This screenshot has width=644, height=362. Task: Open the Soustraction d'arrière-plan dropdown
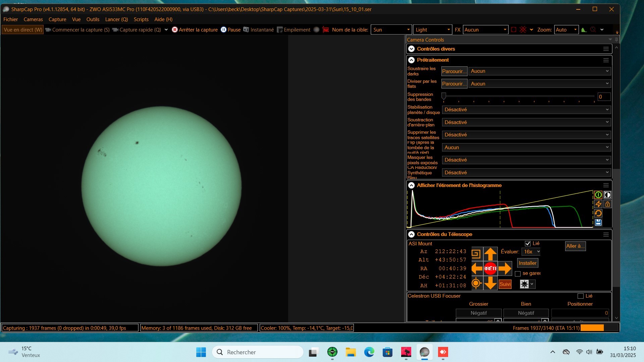[526, 122]
